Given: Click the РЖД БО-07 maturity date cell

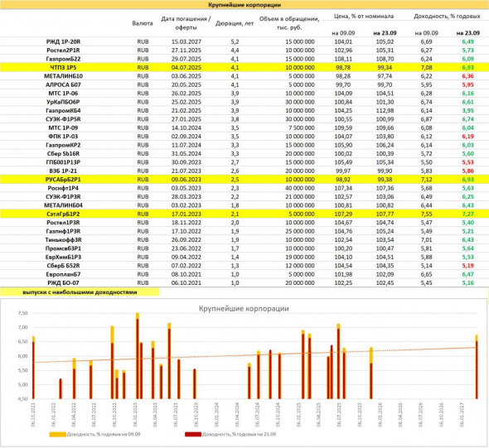Looking at the screenshot, I should 186,283.
